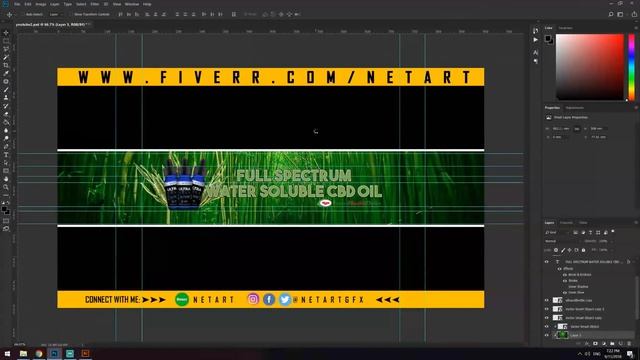Hide Layer 1 with its eye icon
The width and height of the screenshot is (640, 360).
(x=547, y=335)
